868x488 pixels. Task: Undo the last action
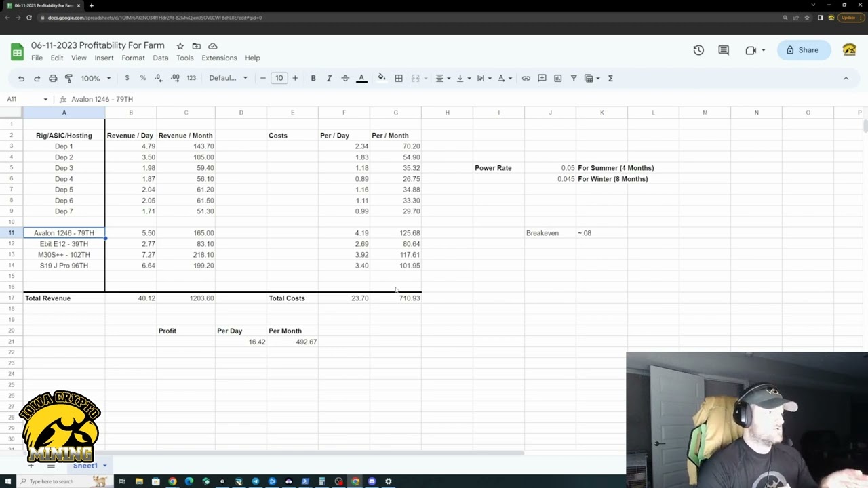[21, 79]
